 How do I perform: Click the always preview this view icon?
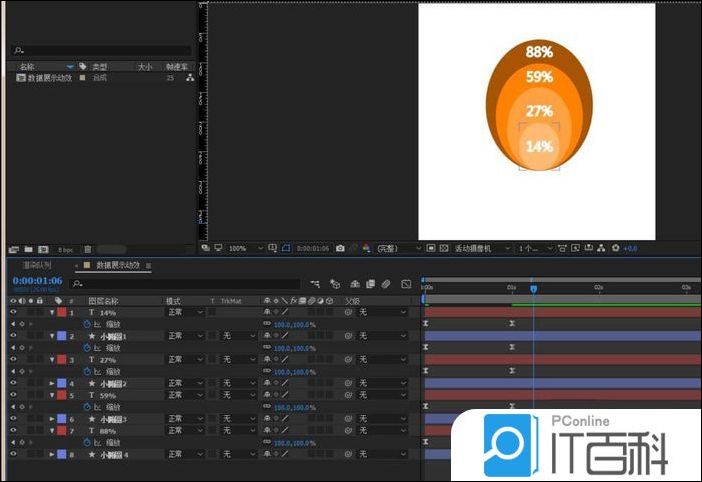tap(205, 247)
